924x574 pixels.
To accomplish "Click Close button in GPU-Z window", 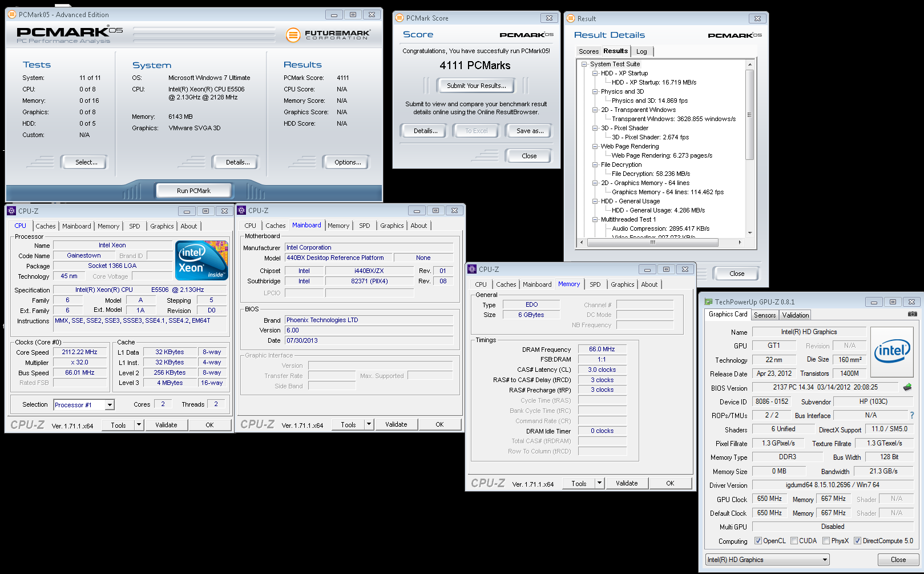I will [x=898, y=560].
